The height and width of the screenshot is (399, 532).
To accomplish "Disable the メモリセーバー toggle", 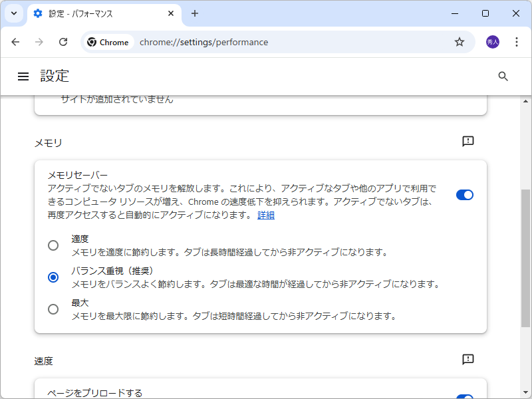I will tap(464, 194).
